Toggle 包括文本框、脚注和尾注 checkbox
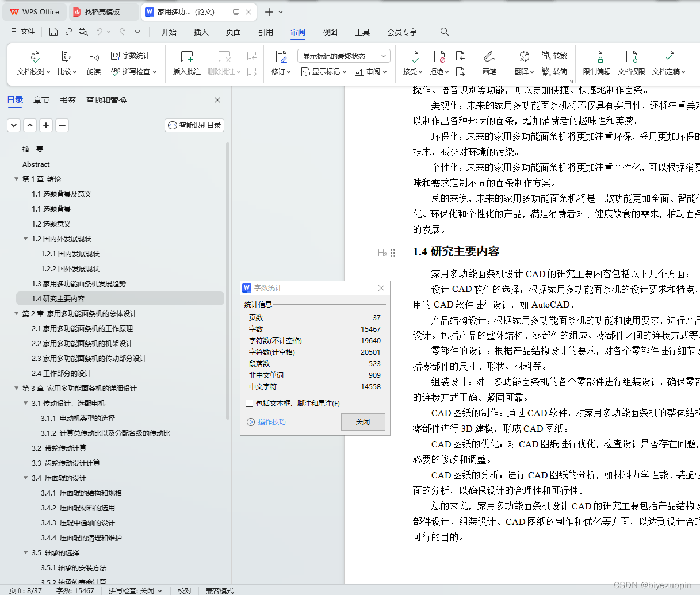Screen dimensions: 700x595 [x=250, y=404]
